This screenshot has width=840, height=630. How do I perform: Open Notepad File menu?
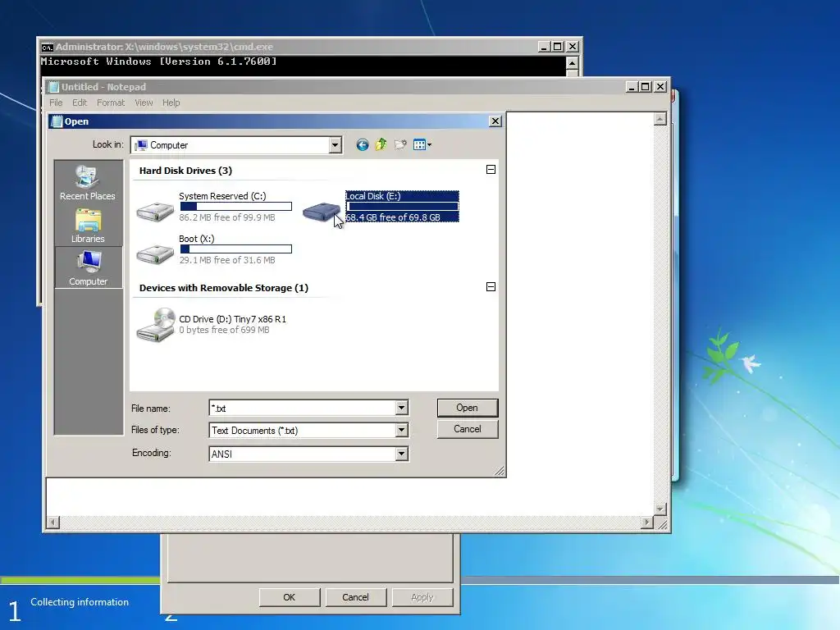coord(56,103)
